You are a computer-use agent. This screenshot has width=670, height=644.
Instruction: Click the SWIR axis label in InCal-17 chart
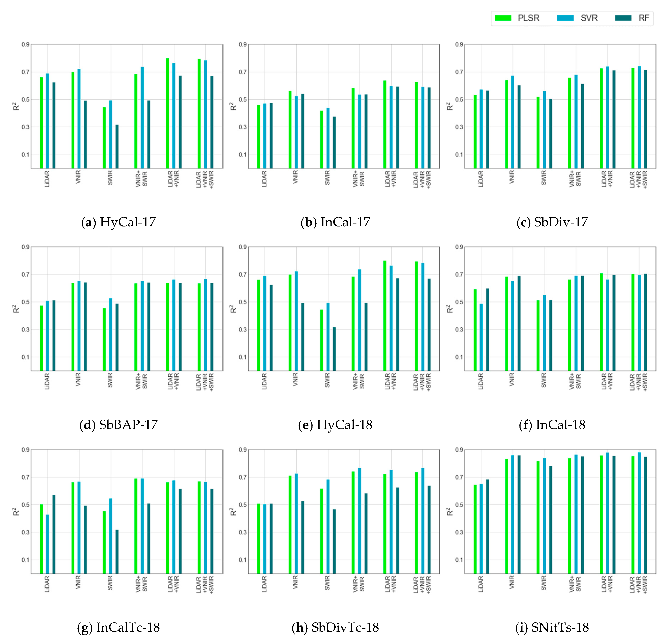pos(328,178)
